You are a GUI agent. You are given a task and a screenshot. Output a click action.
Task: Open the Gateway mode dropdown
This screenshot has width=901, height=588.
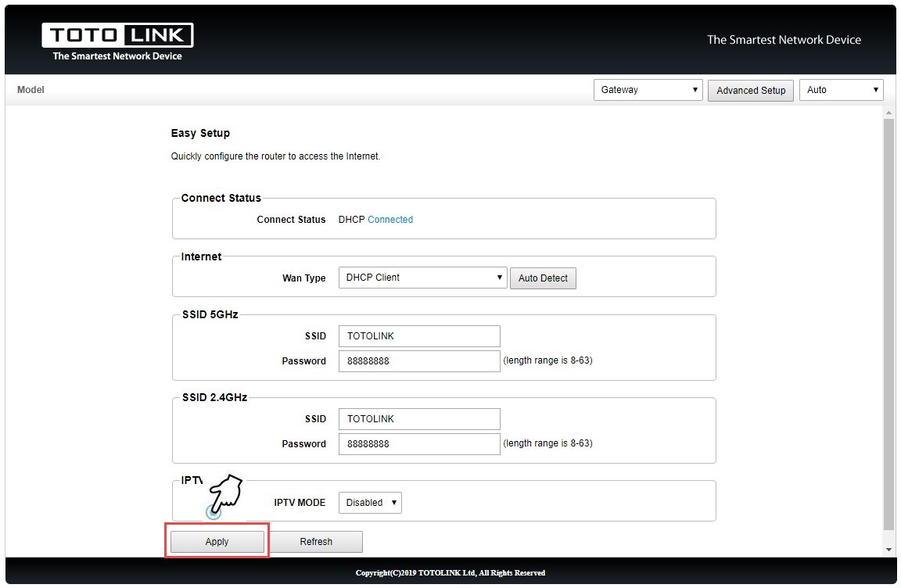tap(648, 90)
